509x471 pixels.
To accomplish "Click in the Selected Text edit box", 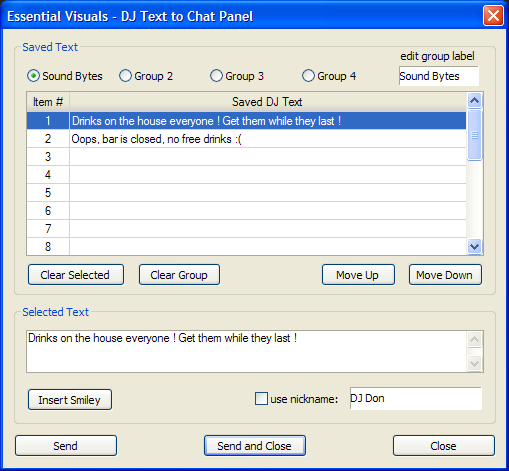I will [247, 351].
